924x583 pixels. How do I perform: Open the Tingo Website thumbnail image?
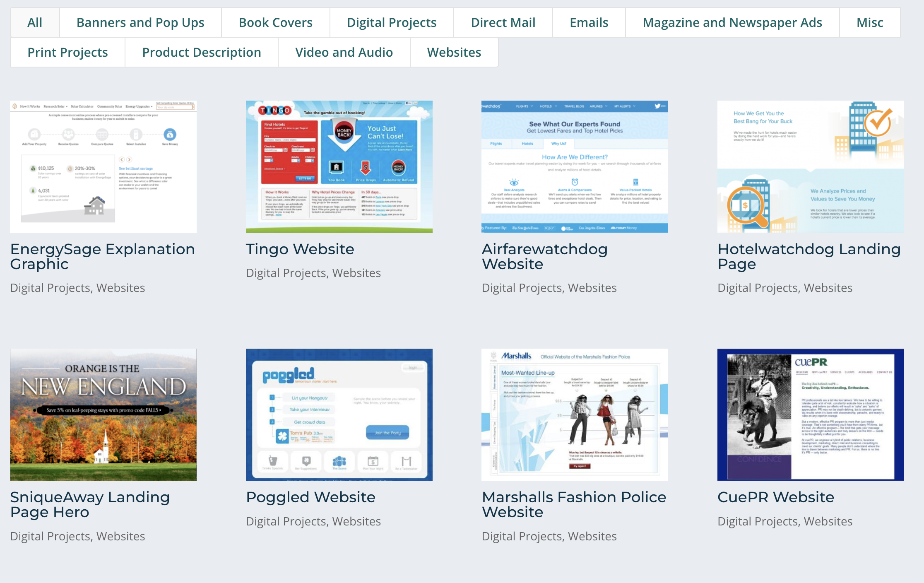[x=339, y=166]
